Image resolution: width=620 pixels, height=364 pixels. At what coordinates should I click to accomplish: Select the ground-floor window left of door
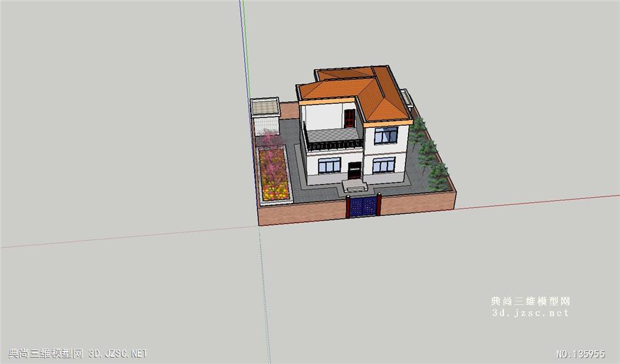pos(330,165)
